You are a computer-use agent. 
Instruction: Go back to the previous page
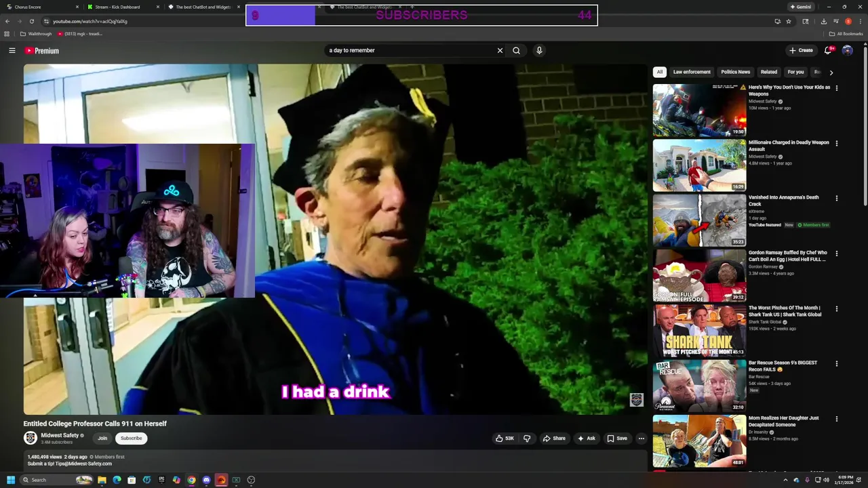(x=7, y=21)
